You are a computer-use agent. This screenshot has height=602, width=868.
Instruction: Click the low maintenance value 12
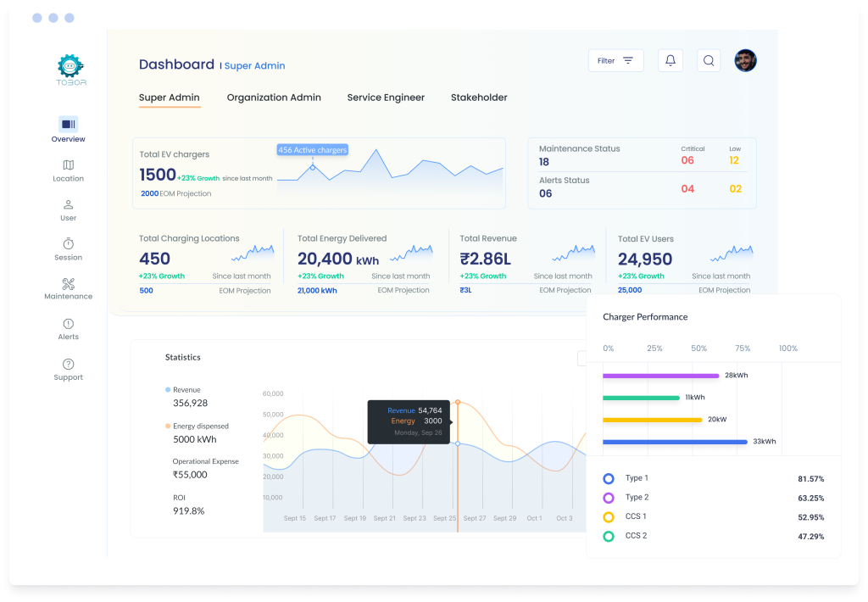(x=734, y=160)
